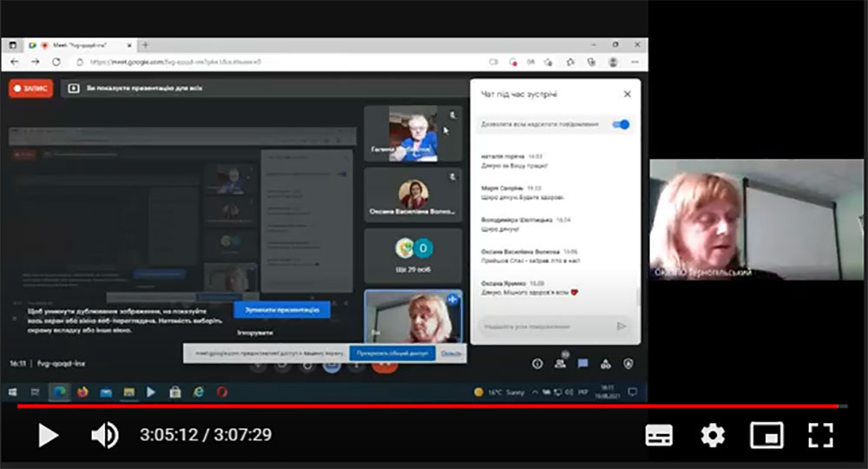Screen dimensions: 868x469
Task: Click the browser back arrow
Action: point(15,62)
